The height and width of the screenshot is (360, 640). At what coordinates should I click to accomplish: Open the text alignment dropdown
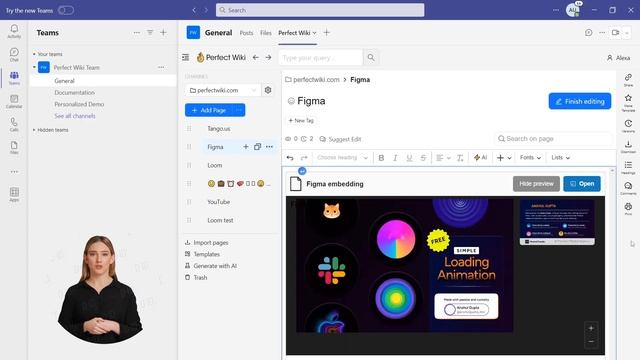coord(443,158)
